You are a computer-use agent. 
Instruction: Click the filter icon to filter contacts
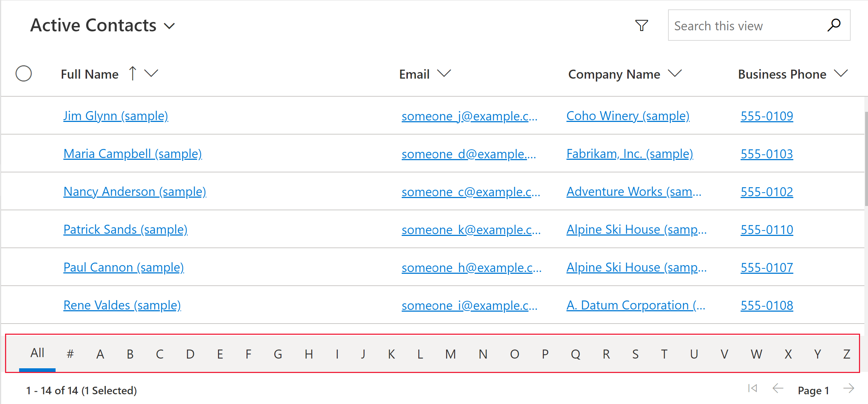pos(641,26)
